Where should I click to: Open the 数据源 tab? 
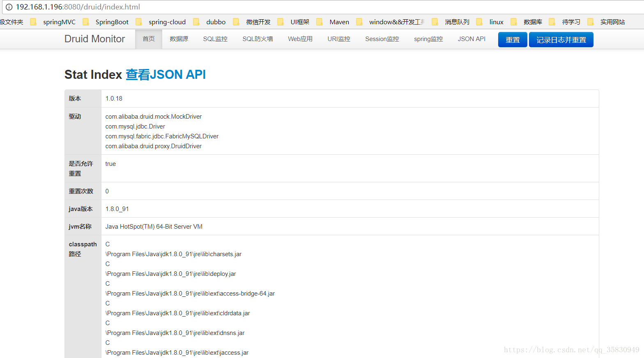pos(179,39)
